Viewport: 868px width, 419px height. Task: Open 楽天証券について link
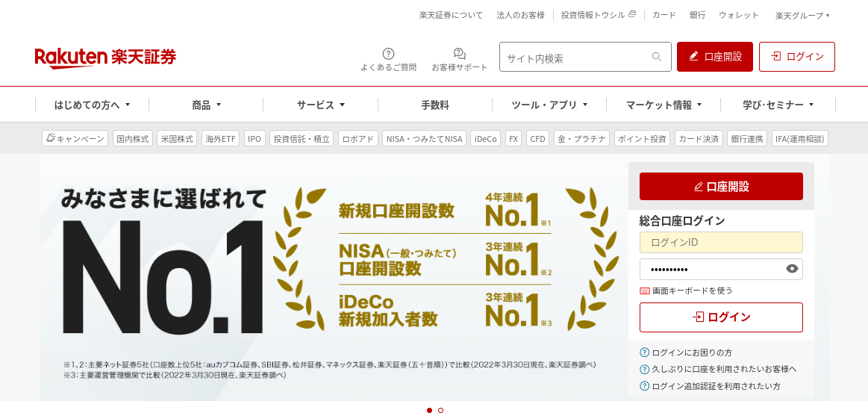click(x=451, y=16)
